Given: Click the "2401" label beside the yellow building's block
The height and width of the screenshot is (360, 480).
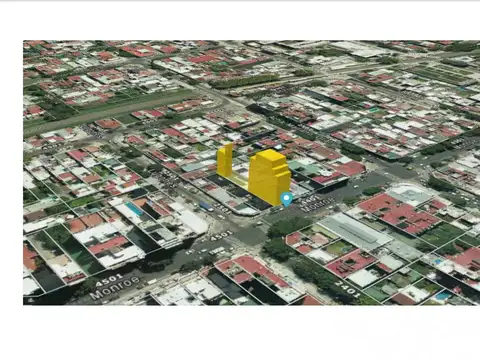Looking at the screenshot, I should pyautogui.click(x=222, y=208).
